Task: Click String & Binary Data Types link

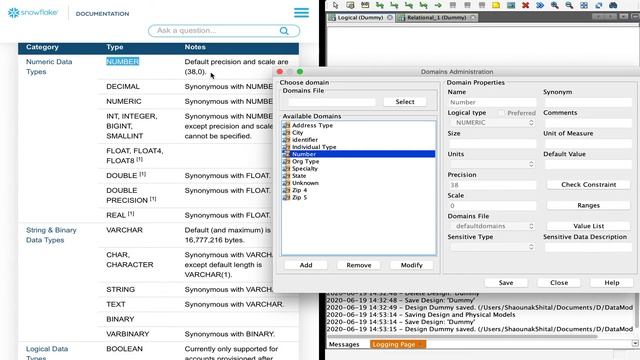Action: pyautogui.click(x=51, y=235)
